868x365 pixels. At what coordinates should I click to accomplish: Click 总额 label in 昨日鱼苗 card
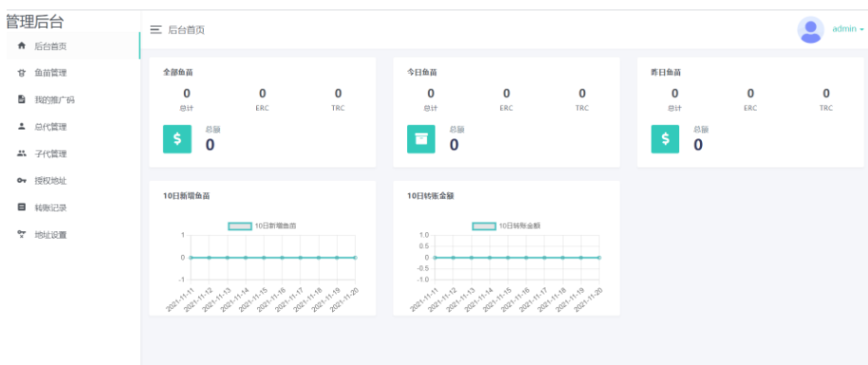[x=701, y=129]
